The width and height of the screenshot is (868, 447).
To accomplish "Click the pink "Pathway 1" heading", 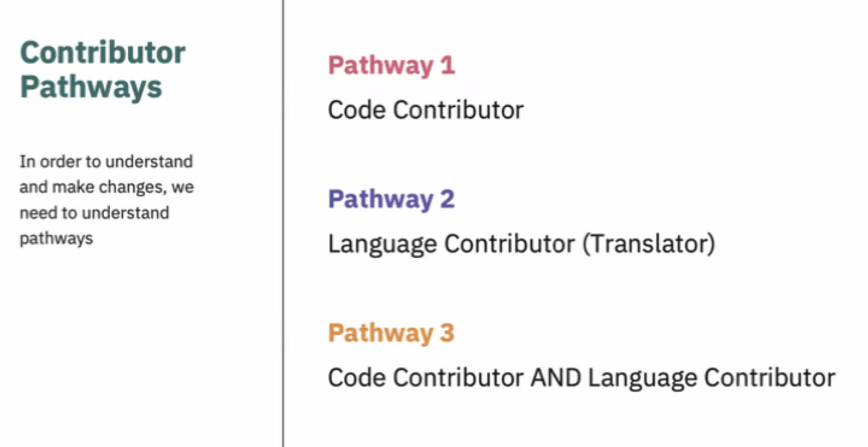I will [391, 66].
